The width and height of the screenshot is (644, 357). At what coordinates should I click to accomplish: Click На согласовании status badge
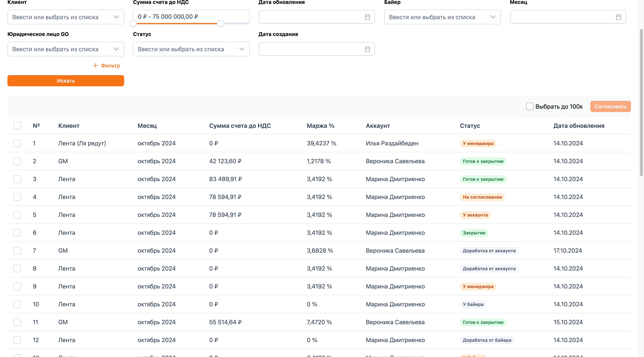click(482, 197)
